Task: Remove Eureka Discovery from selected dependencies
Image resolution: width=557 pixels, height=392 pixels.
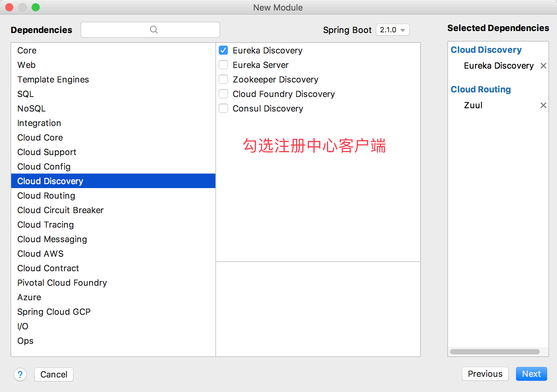Action: pos(543,66)
